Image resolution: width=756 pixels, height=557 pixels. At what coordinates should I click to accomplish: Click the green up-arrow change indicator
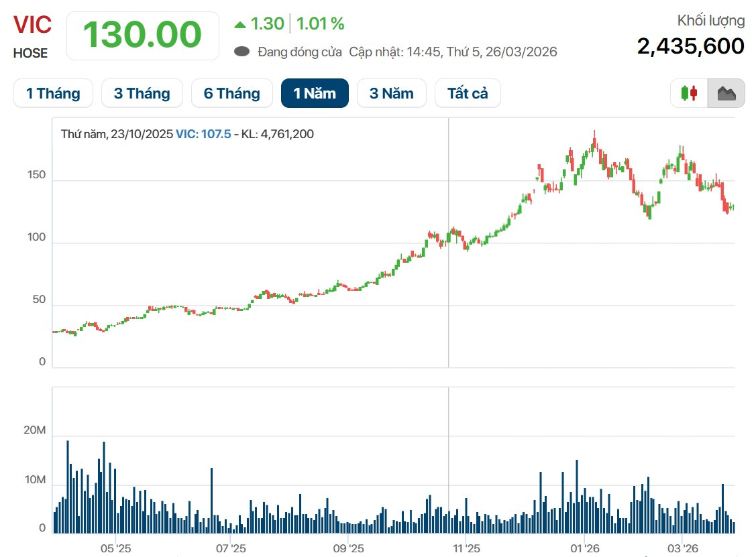point(240,25)
